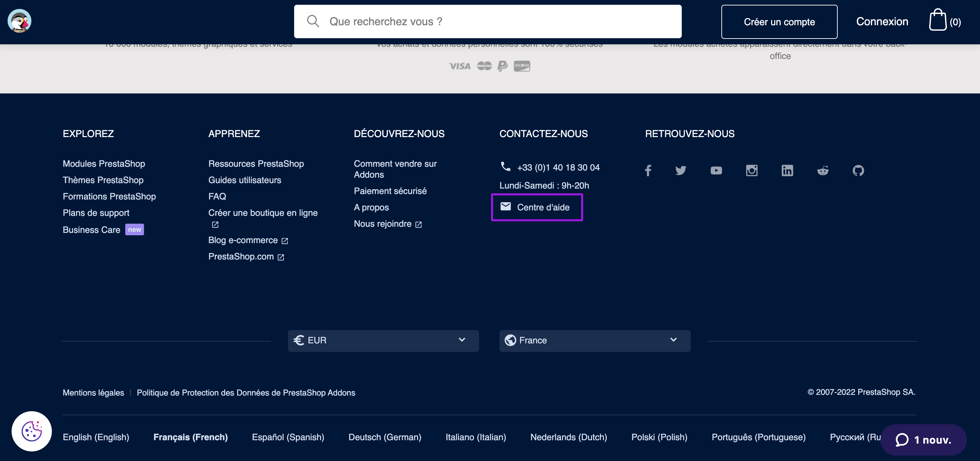Open Blog e-commerce link
The image size is (980, 461).
[243, 240]
